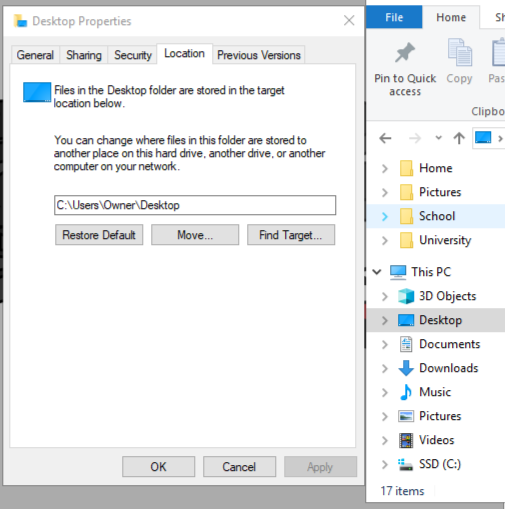This screenshot has height=509, width=505.
Task: Select the Videos film icon
Action: [x=406, y=440]
